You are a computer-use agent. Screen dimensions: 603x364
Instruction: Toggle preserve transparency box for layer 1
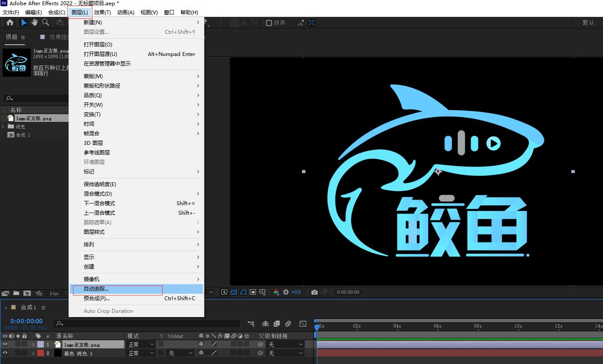(161, 344)
